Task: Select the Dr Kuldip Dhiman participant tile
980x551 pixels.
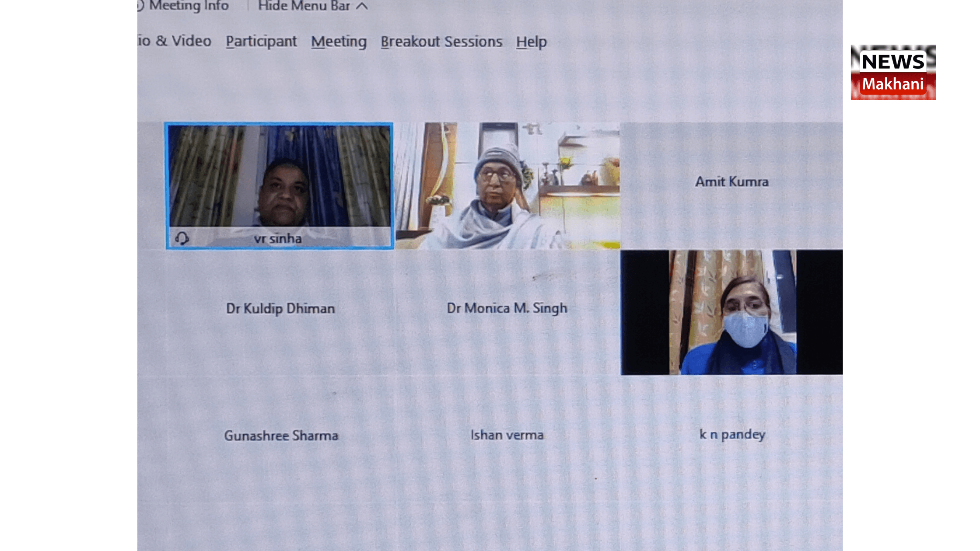Action: click(x=280, y=309)
